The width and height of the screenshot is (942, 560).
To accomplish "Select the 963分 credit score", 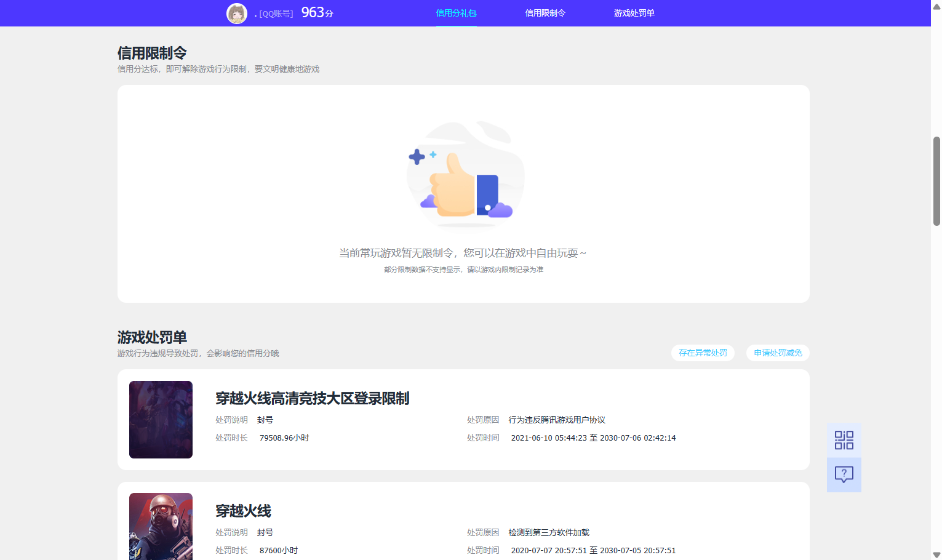I will coord(317,13).
